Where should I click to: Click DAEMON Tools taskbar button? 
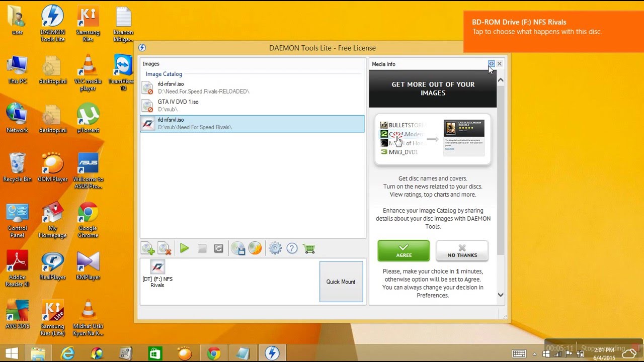point(272,353)
